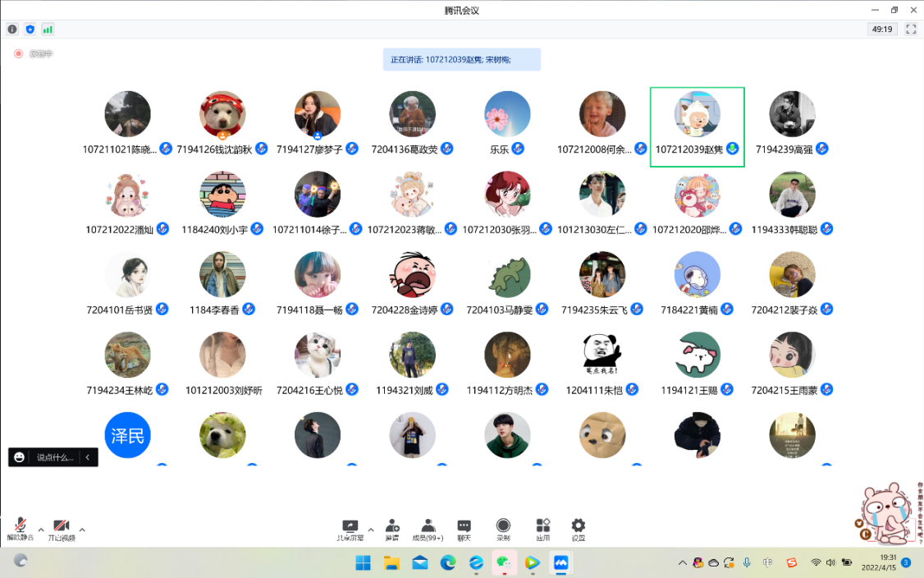924x578 pixels.
Task: Type in the 说点什么 message box
Action: coord(54,457)
